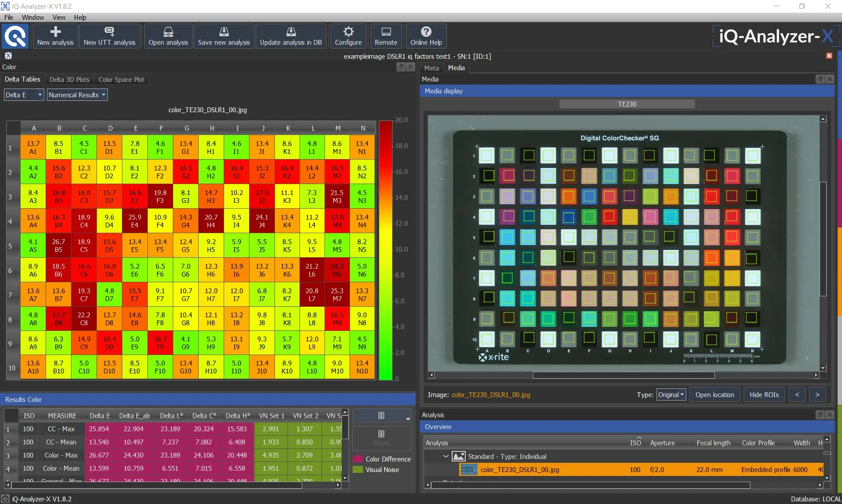Open an existing analysis
This screenshot has height=504, width=842.
click(168, 36)
